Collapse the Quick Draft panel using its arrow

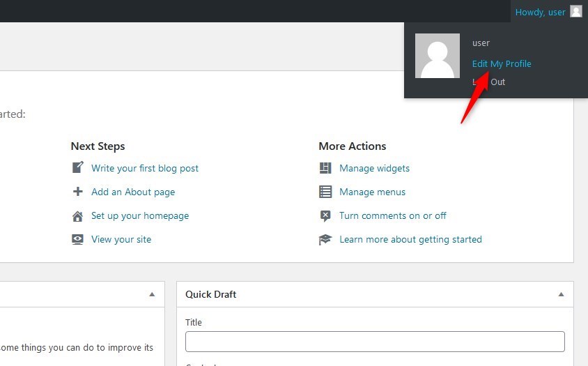click(x=561, y=294)
